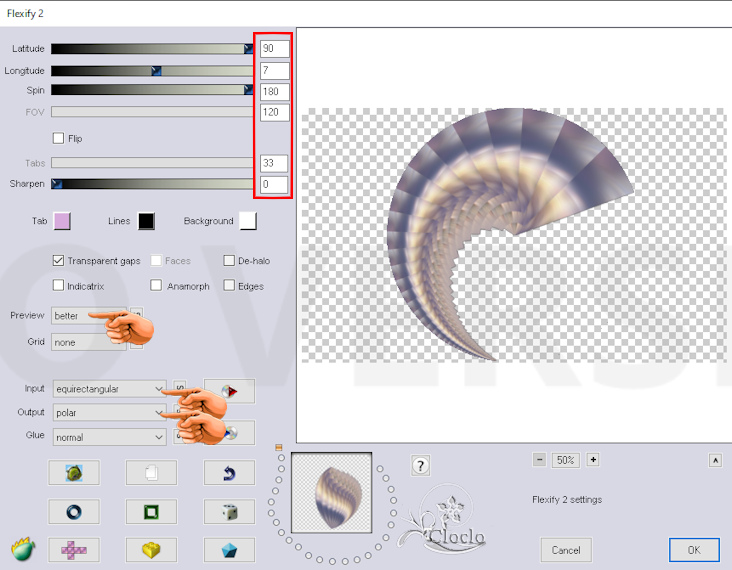Click the Latitude value input field
Viewport: 732px width, 570px height.
tap(274, 49)
